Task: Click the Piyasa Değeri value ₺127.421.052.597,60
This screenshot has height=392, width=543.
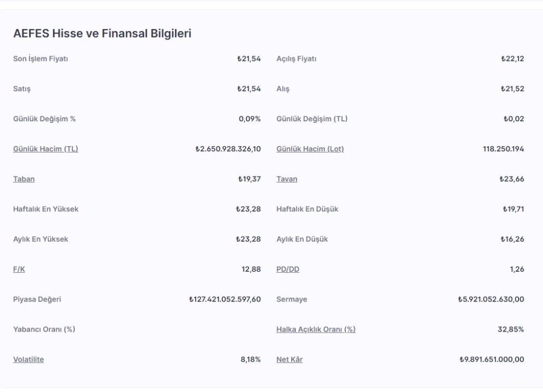Action: coord(225,299)
